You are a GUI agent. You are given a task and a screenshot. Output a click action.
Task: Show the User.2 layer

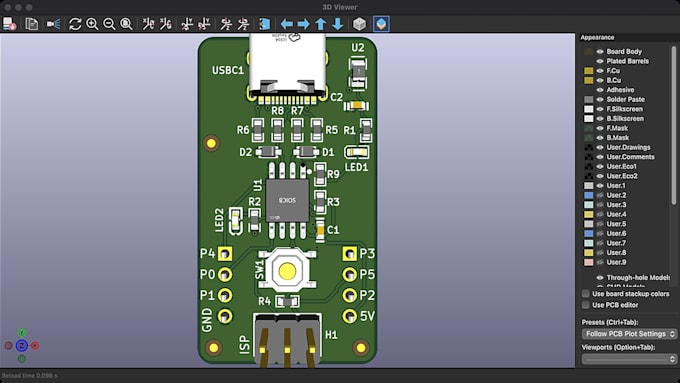click(x=600, y=195)
